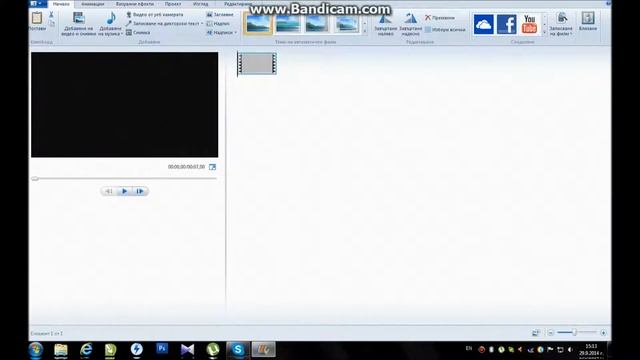Click the system tray volume icon
This screenshot has width=640, height=360.
pos(570,350)
